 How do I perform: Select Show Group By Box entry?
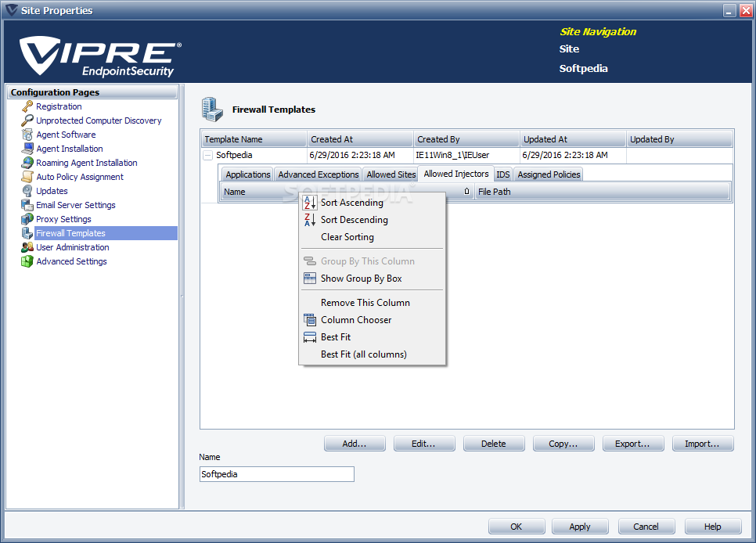click(x=372, y=279)
